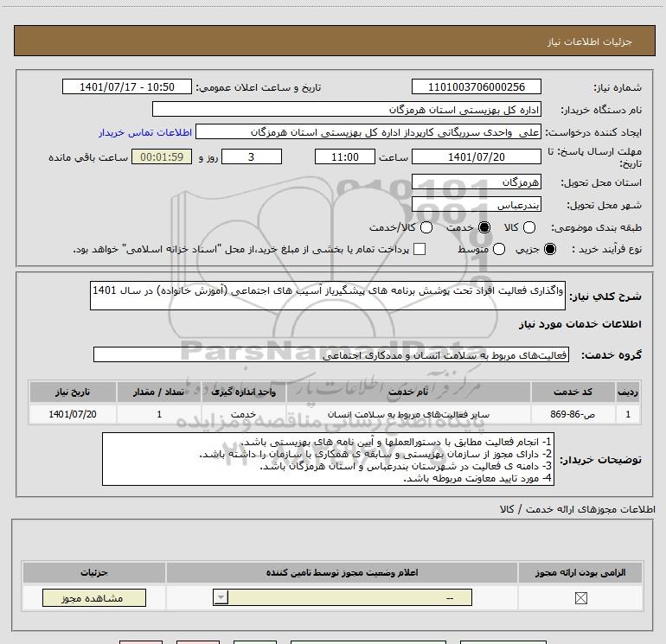The width and height of the screenshot is (666, 644).
Task: Click the buyer notes text area
Action: point(328,459)
